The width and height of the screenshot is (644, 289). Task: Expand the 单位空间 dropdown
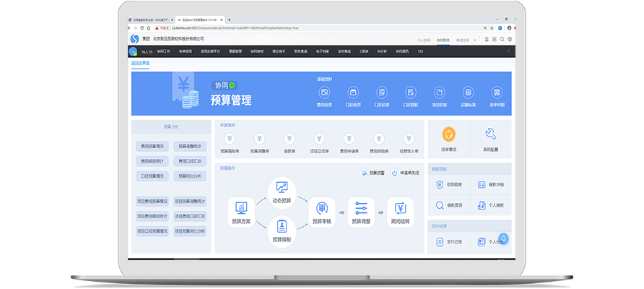[464, 40]
